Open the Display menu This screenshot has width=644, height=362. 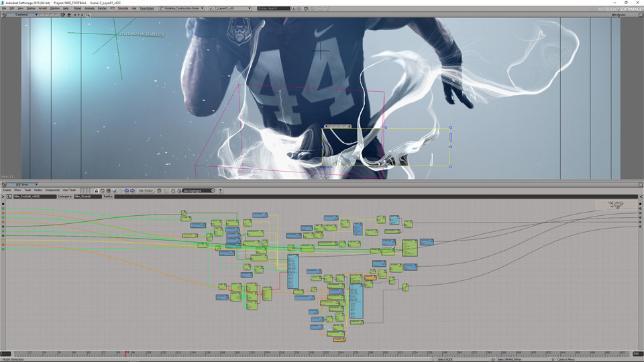pyautogui.click(x=31, y=8)
